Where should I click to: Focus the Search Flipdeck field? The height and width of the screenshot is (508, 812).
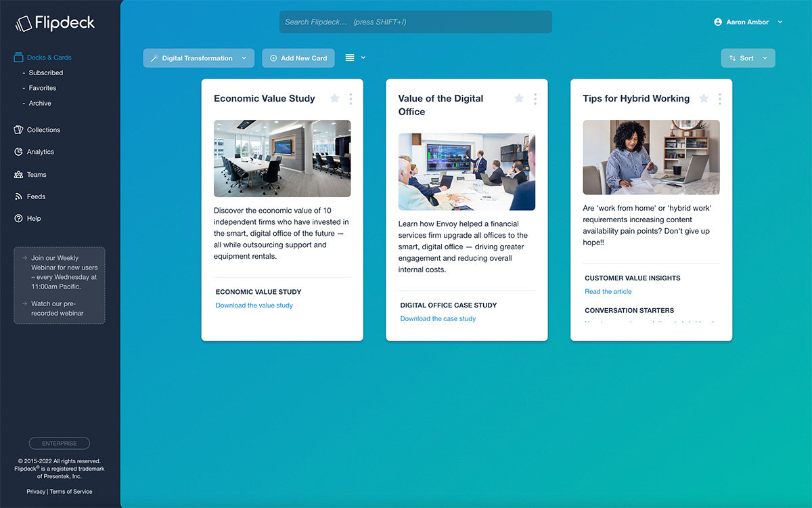tap(415, 22)
